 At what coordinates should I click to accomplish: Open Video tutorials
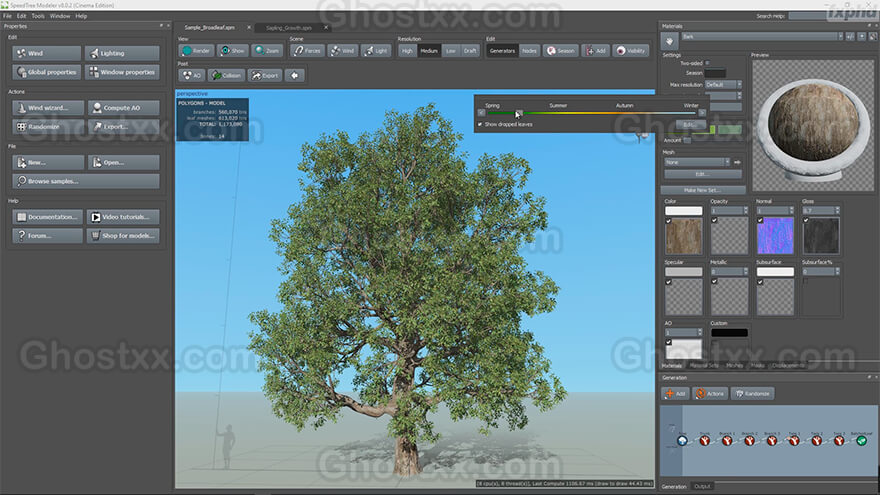click(123, 217)
